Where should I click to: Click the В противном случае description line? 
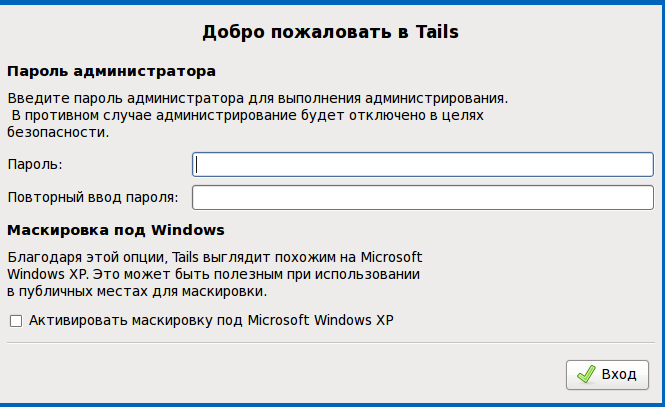click(248, 115)
